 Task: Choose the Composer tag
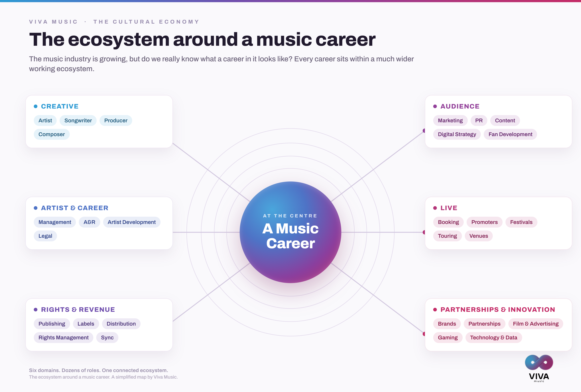[x=52, y=134]
